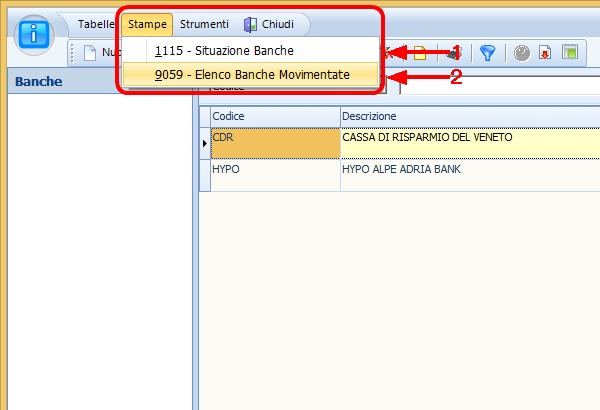Screen dimensions: 600x410
Task: Click the green window layout icon
Action: click(569, 53)
